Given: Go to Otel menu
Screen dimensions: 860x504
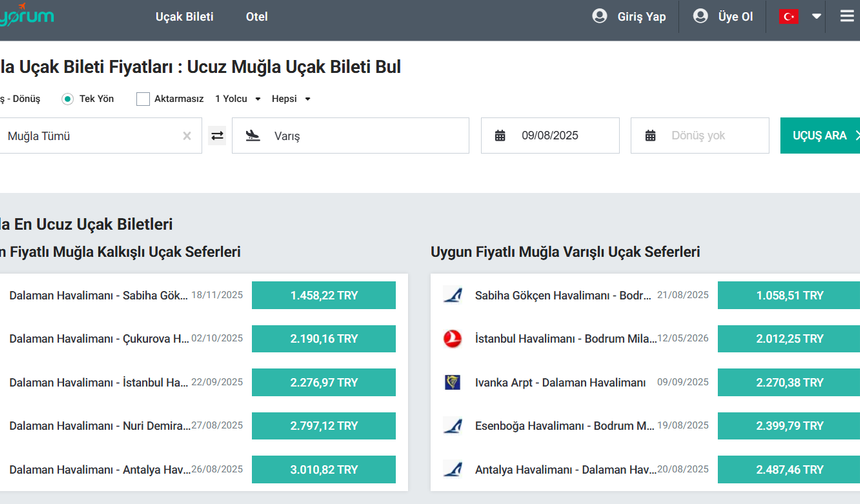Looking at the screenshot, I should pyautogui.click(x=257, y=17).
